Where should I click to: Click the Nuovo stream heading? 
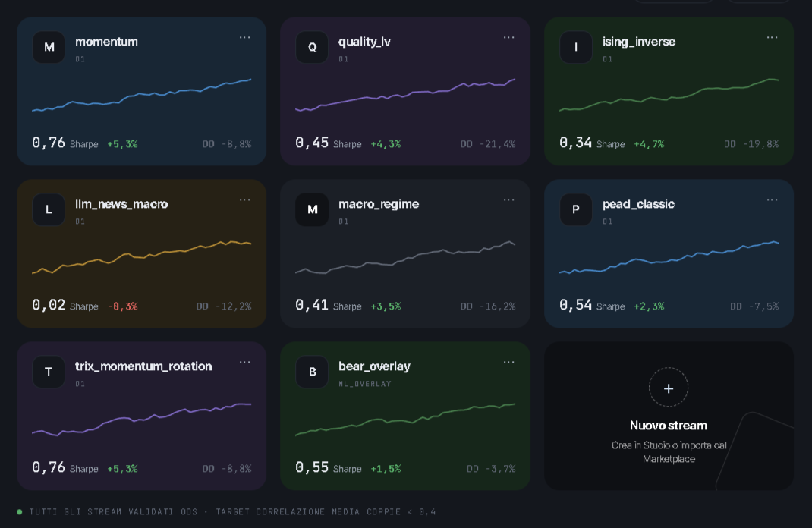[x=669, y=426]
